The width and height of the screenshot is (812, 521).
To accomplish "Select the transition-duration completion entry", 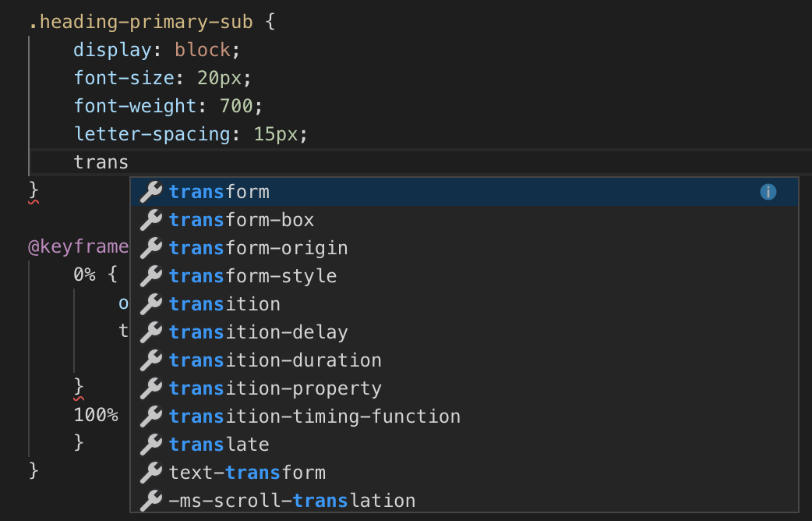I will (x=275, y=360).
